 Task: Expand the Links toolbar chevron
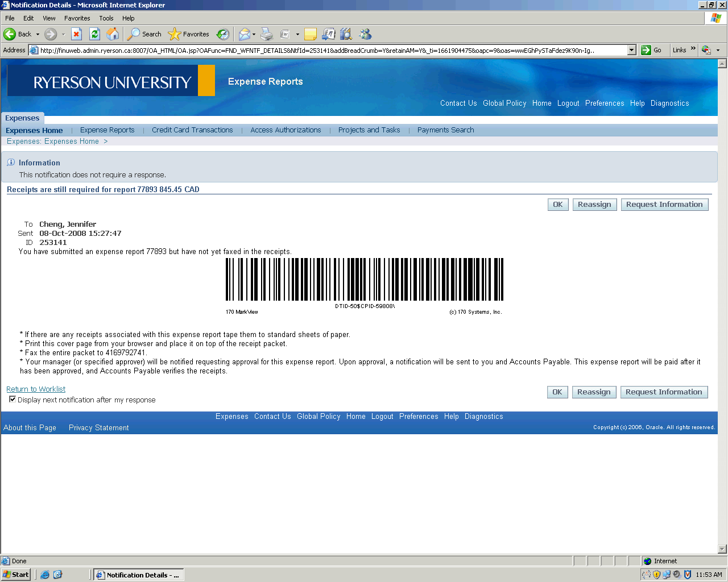tap(693, 49)
